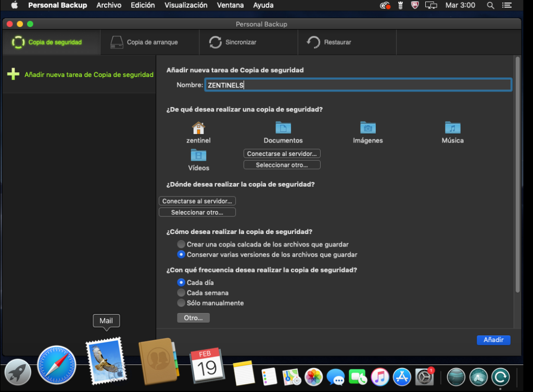The height and width of the screenshot is (392, 533).
Task: Open Mail from the Dock
Action: click(106, 361)
